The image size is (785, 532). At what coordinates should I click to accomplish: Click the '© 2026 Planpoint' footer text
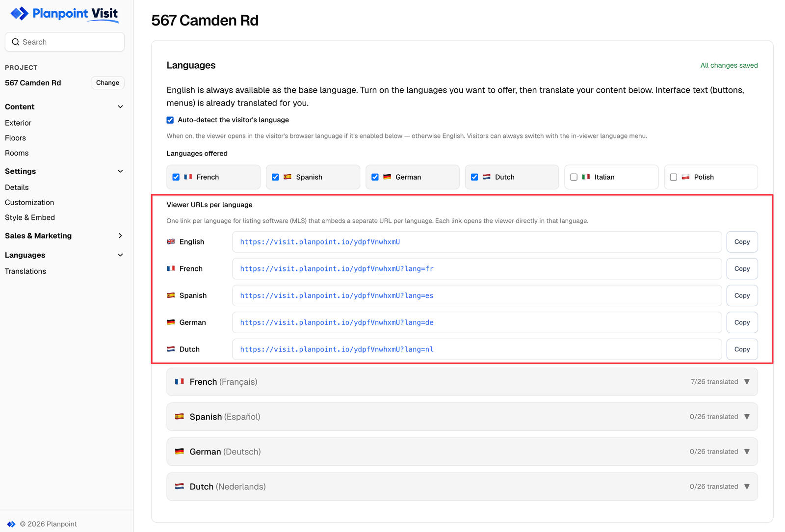(x=48, y=524)
